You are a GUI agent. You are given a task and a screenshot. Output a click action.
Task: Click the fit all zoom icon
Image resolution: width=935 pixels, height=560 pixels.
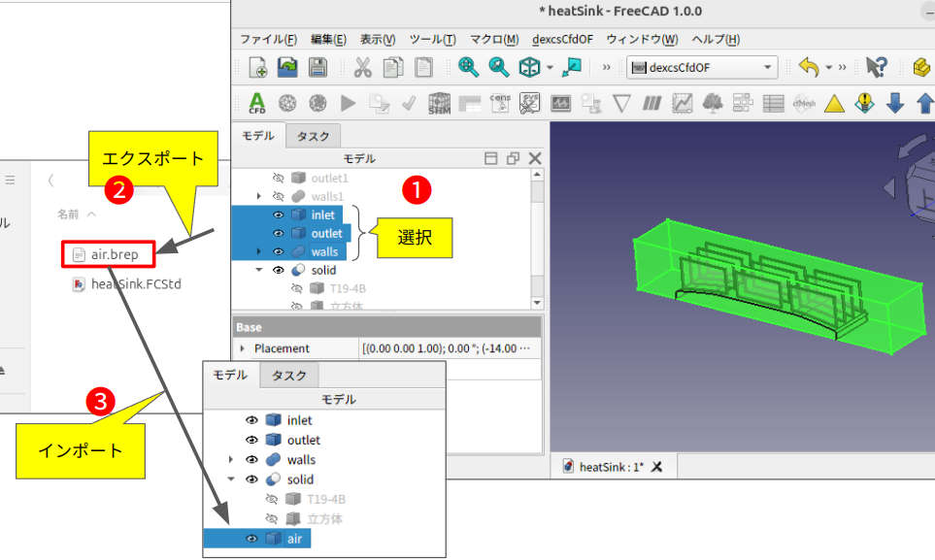(x=468, y=67)
